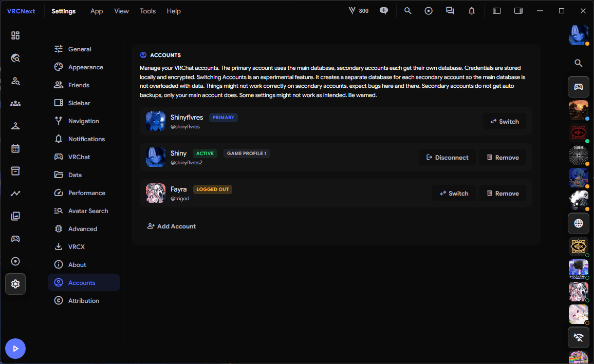
Task: Click the offline wifi-off button in right sidebar
Action: (x=578, y=337)
